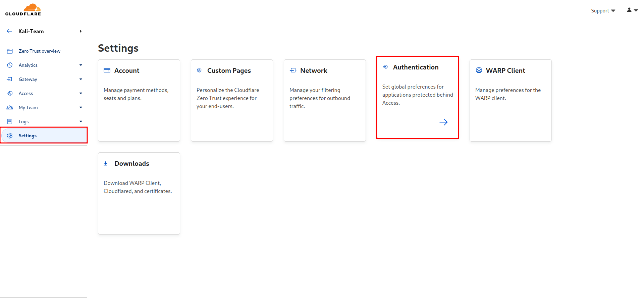Open the Account settings card title

127,70
